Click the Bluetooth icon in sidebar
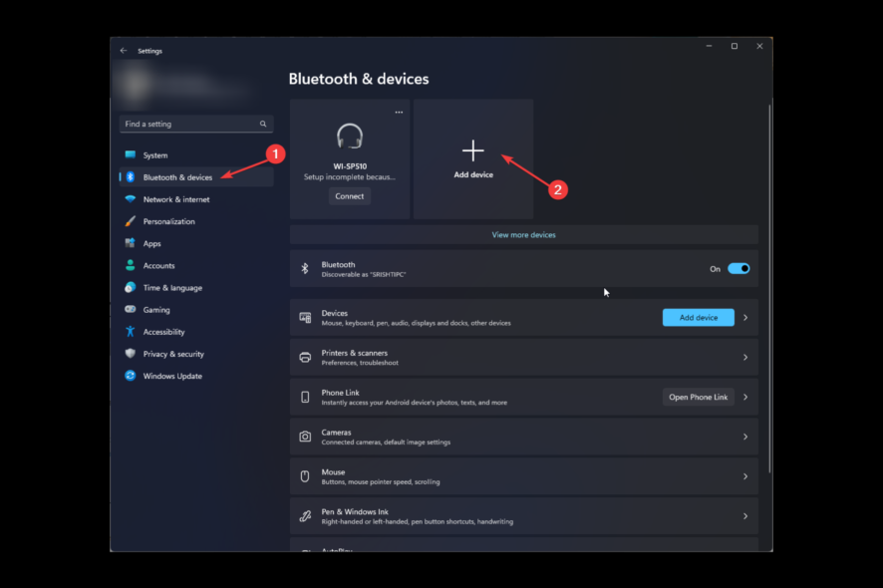Image resolution: width=883 pixels, height=588 pixels. click(x=131, y=176)
